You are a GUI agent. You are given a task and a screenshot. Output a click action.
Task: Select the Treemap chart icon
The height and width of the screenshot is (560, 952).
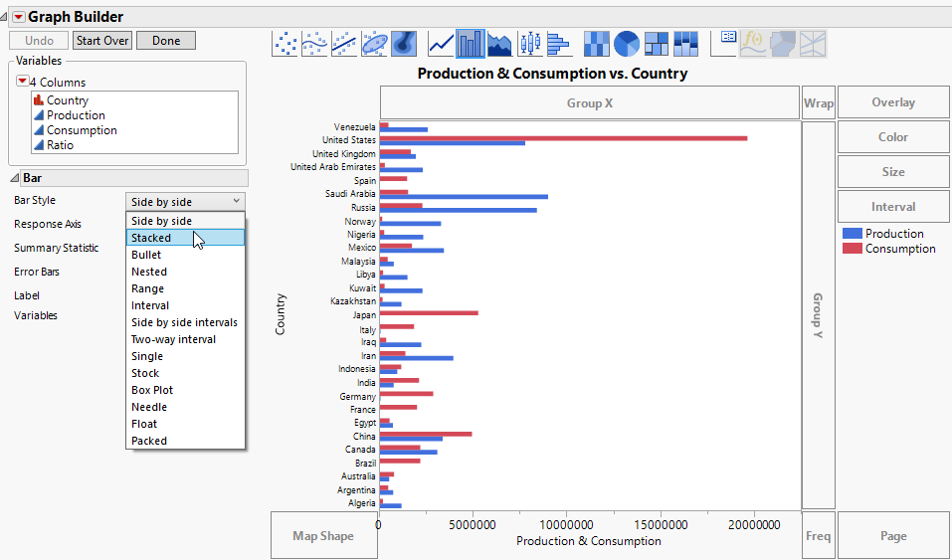pyautogui.click(x=656, y=43)
